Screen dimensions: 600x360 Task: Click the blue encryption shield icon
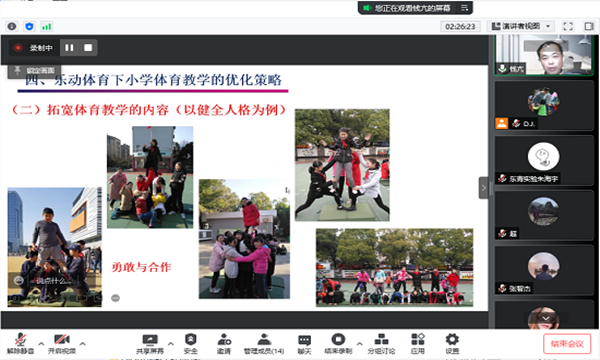click(x=29, y=26)
